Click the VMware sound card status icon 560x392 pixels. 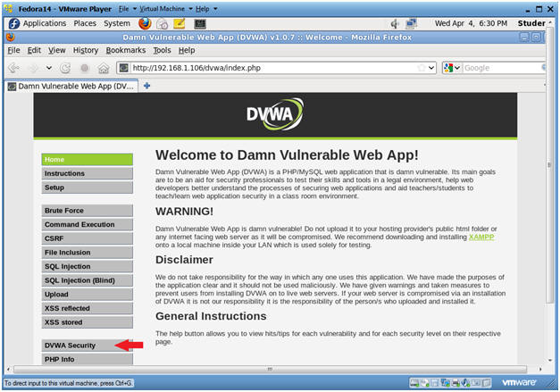pos(465,383)
